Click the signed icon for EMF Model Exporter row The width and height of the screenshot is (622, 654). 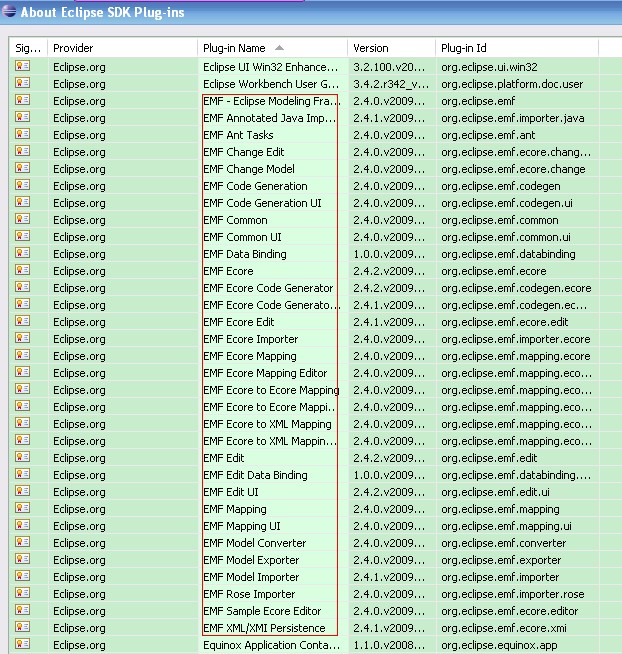[23, 559]
